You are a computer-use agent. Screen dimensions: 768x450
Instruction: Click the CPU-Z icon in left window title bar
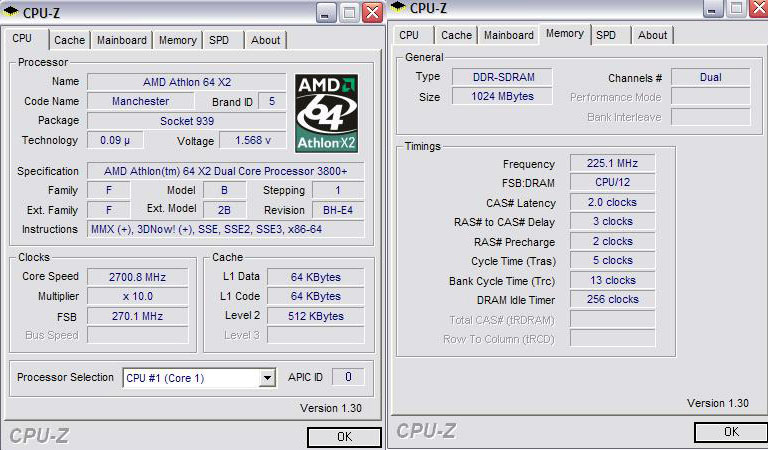(x=10, y=11)
